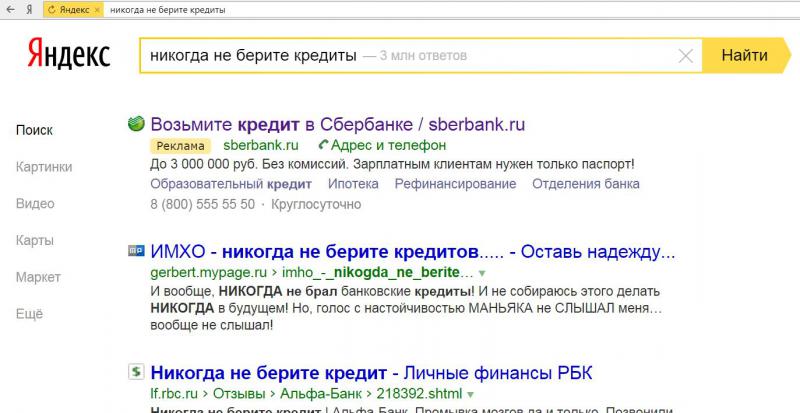Expand dropdown arrow next to gerbert.mypage.ru URL
The height and width of the screenshot is (413, 800).
482,274
